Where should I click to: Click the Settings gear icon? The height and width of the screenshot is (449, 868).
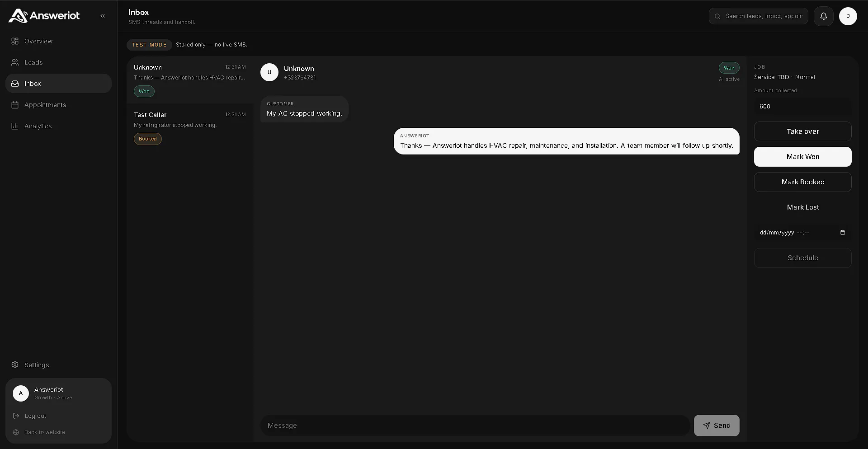point(15,365)
